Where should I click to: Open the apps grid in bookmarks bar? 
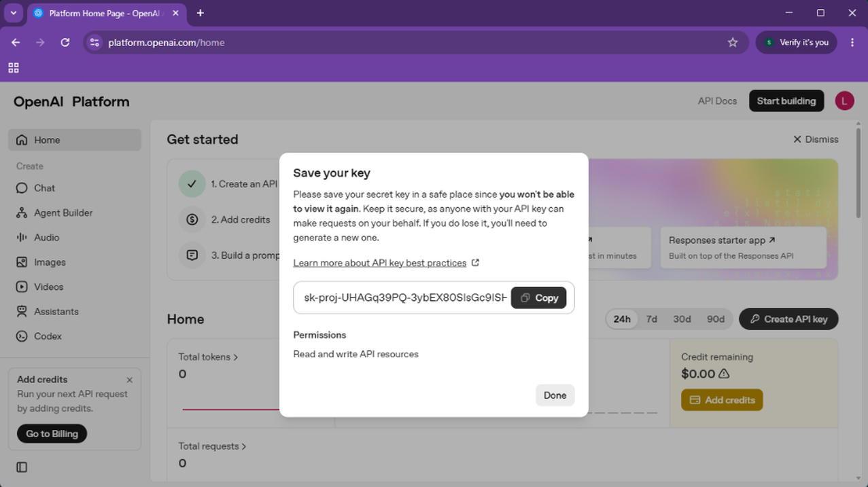point(14,68)
